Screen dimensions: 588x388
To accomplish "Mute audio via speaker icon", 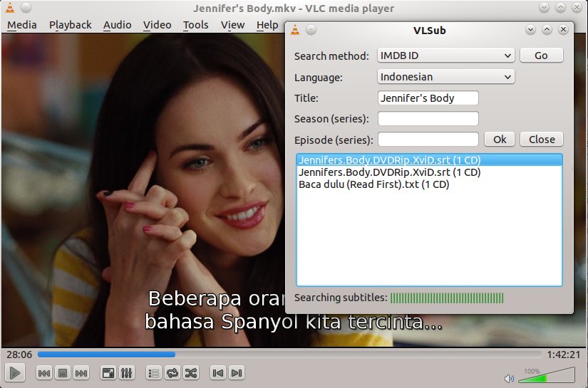I will (x=509, y=378).
